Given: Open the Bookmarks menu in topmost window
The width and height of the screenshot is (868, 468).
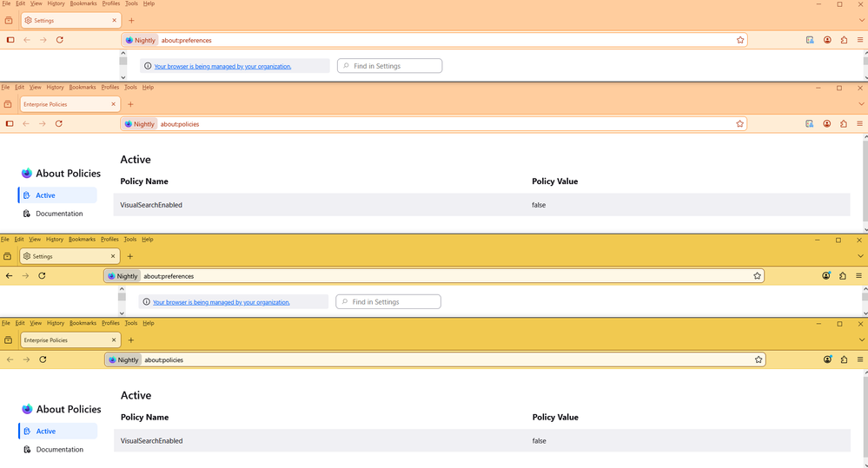Looking at the screenshot, I should click(x=83, y=3).
